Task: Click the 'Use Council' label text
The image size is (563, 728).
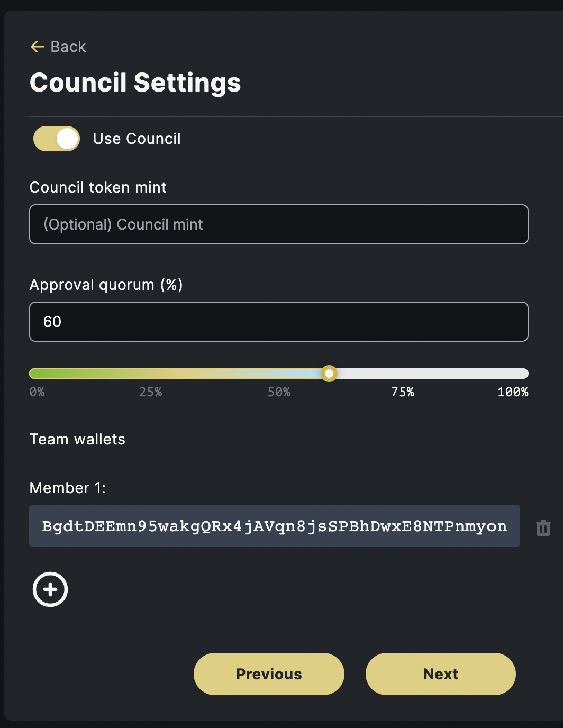Action: click(137, 139)
